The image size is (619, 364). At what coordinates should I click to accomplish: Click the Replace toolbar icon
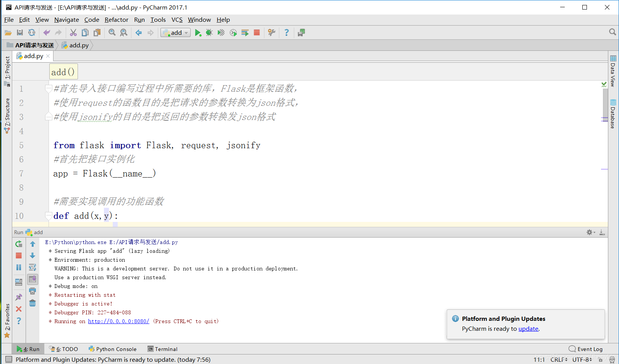[124, 33]
